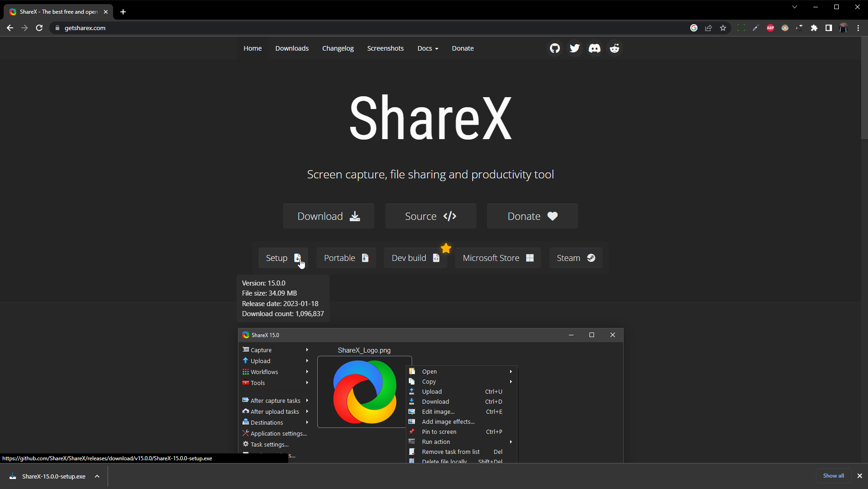Select the ShareX_Logo.png thumbnail

click(x=364, y=392)
